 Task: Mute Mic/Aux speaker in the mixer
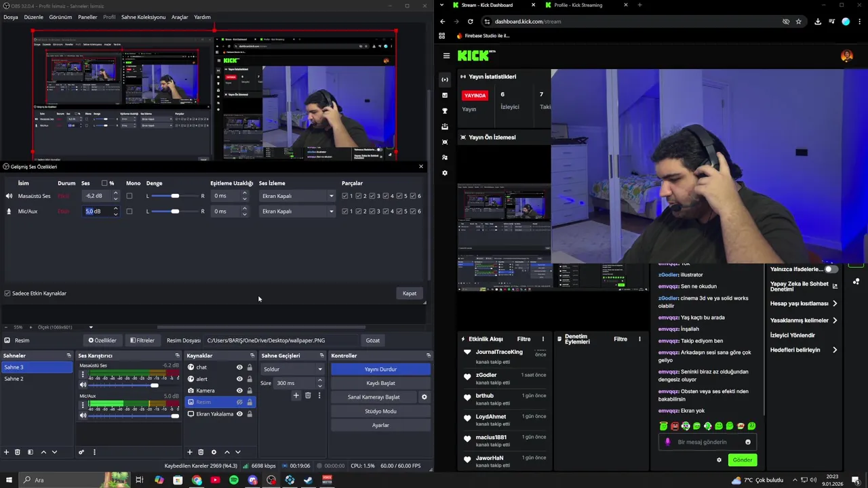[83, 415]
